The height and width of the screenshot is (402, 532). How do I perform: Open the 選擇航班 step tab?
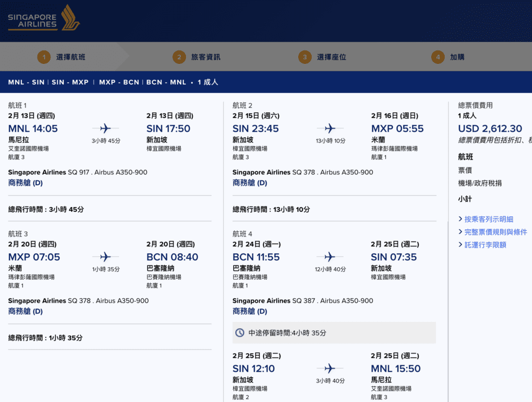71,57
